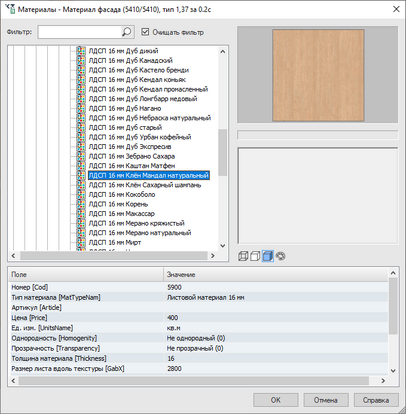Select ЛДСП 16 мм Кокоболо in tree
Viewport: 406px width, 414px height.
coord(122,194)
